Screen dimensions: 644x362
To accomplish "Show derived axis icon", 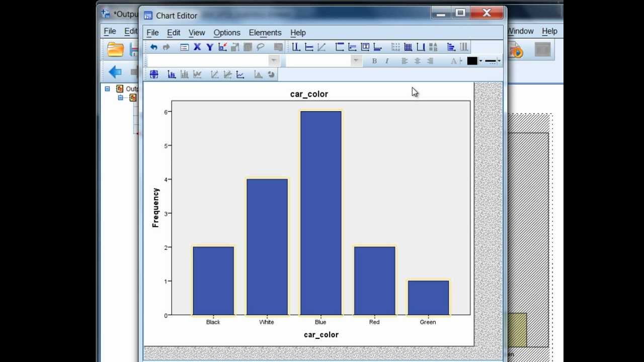I will (x=421, y=47).
